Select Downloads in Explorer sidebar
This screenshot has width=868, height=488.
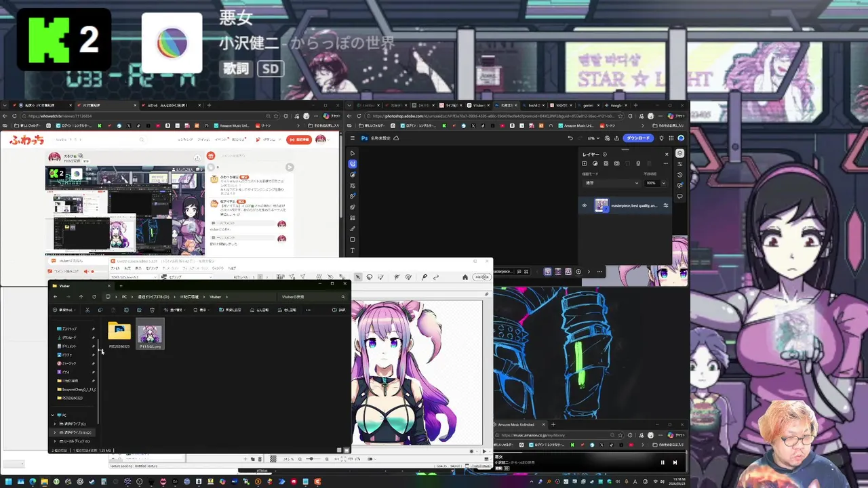tap(70, 338)
